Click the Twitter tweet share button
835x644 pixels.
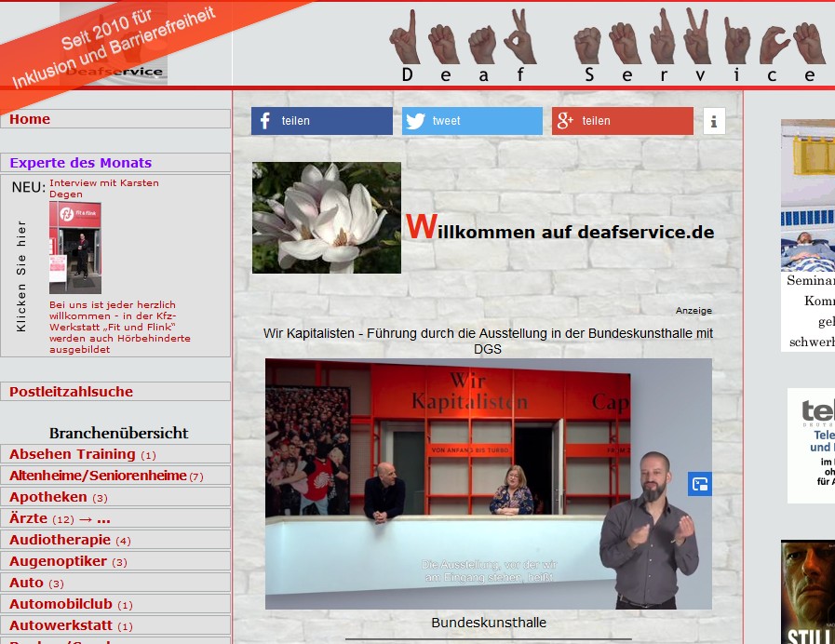[472, 121]
